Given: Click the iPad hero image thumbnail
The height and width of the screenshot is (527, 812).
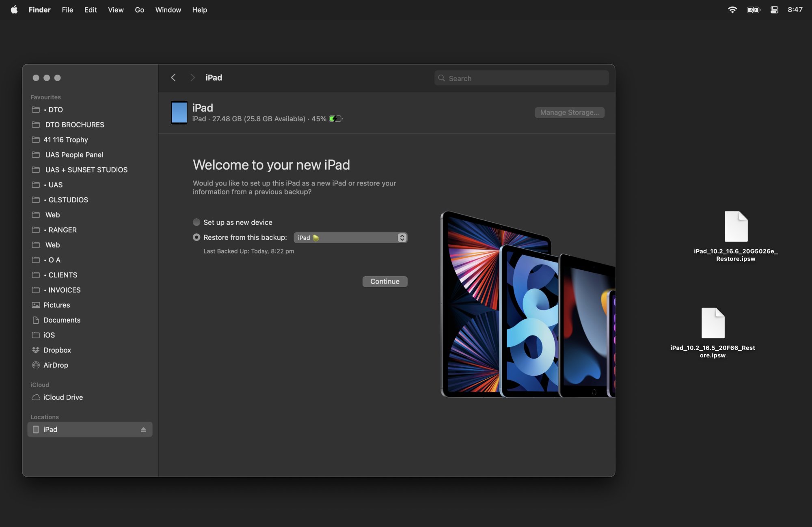Looking at the screenshot, I should 528,304.
